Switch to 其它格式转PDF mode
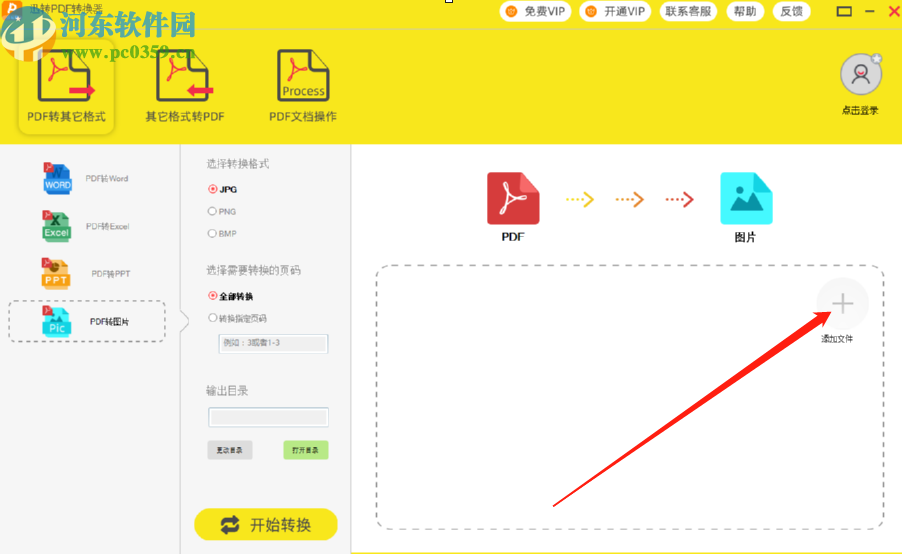This screenshot has width=902, height=554. tap(185, 86)
